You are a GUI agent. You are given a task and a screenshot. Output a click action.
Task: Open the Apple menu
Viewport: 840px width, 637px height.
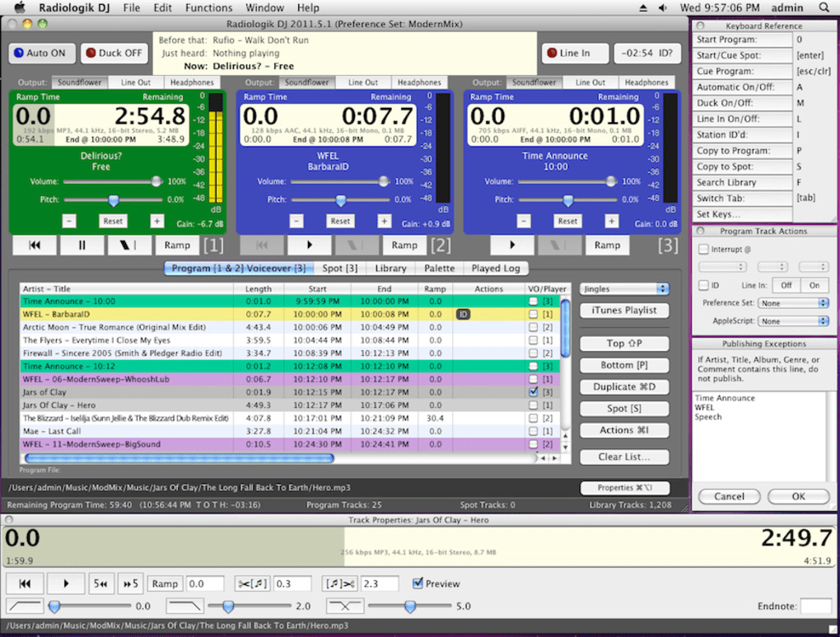(x=19, y=7)
